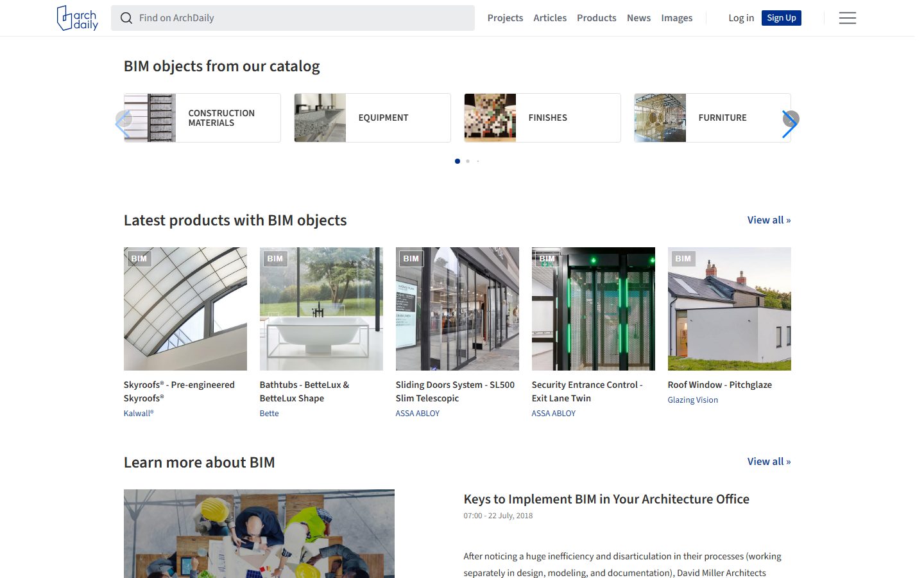Click View all for Learn more about BIM
The width and height of the screenshot is (924, 578).
tap(769, 461)
